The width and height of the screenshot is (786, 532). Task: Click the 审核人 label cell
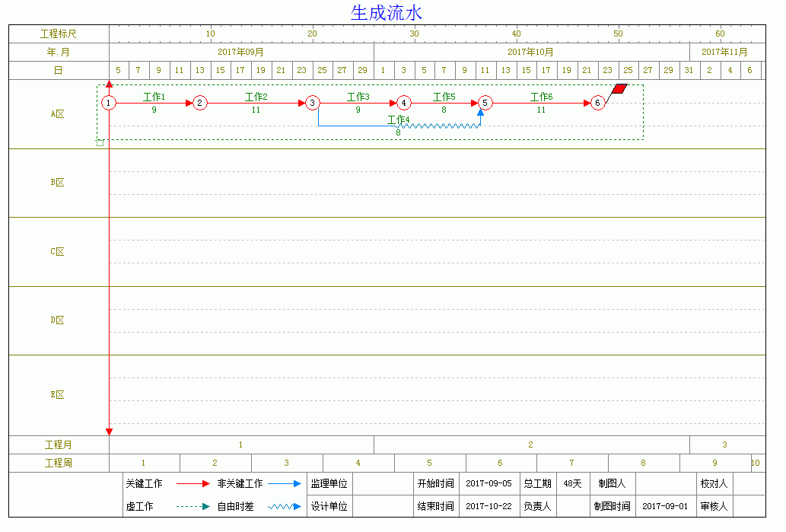pyautogui.click(x=714, y=506)
